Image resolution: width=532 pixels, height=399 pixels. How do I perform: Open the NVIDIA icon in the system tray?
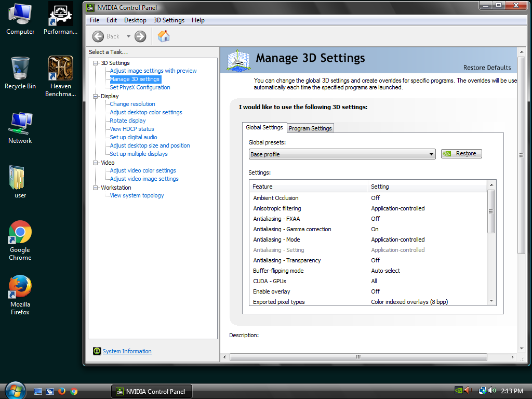point(458,390)
